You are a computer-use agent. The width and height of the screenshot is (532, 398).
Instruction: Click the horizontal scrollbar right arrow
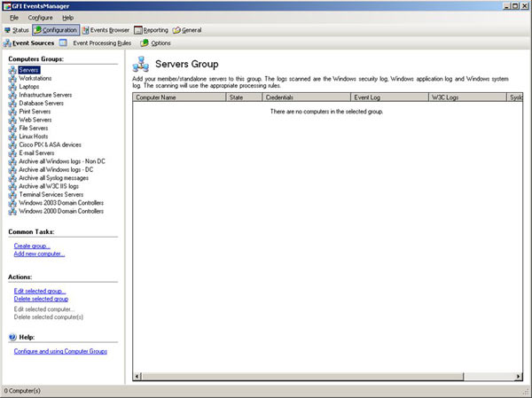pos(519,377)
